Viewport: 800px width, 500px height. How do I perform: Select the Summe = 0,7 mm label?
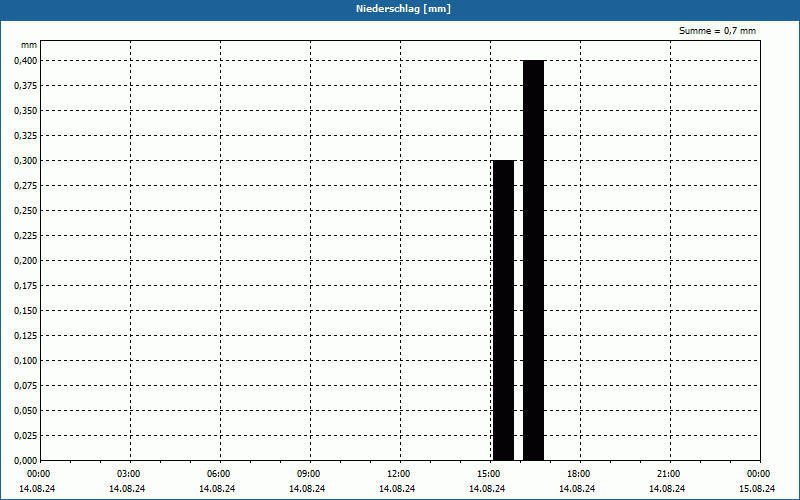[717, 31]
